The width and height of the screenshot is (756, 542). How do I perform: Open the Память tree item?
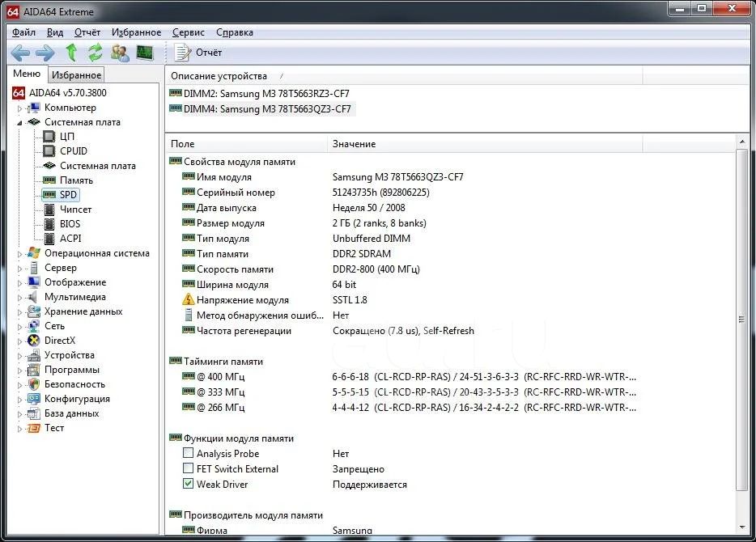(x=76, y=180)
